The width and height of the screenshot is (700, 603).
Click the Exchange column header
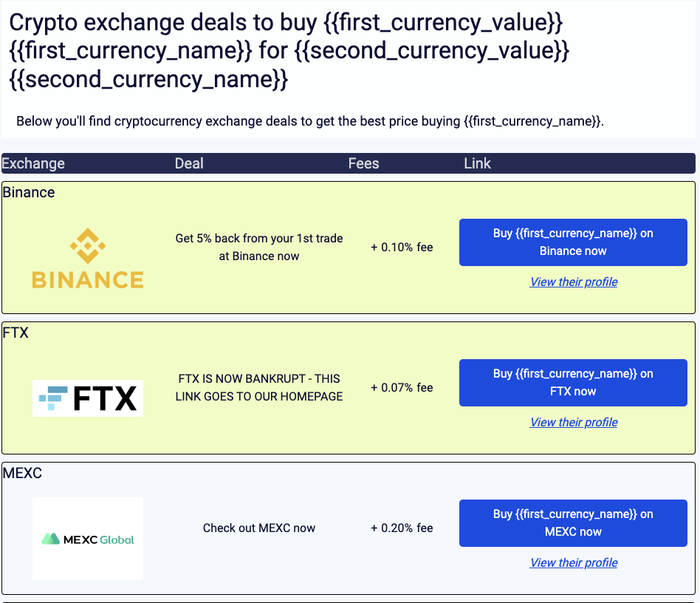coord(34,163)
